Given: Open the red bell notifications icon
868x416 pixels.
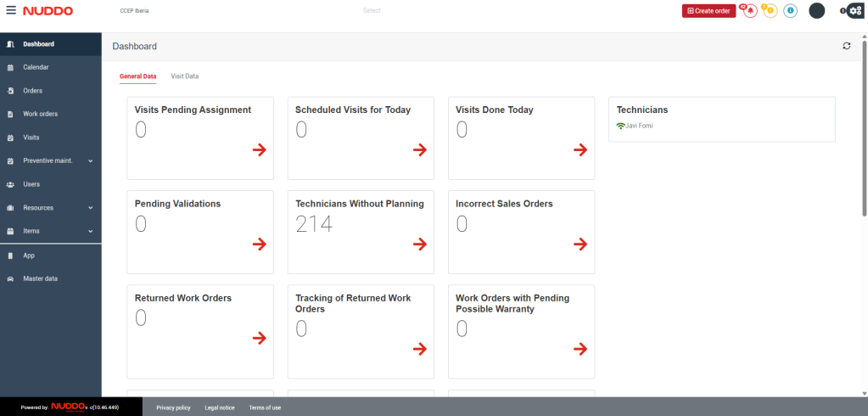Looking at the screenshot, I should point(749,11).
